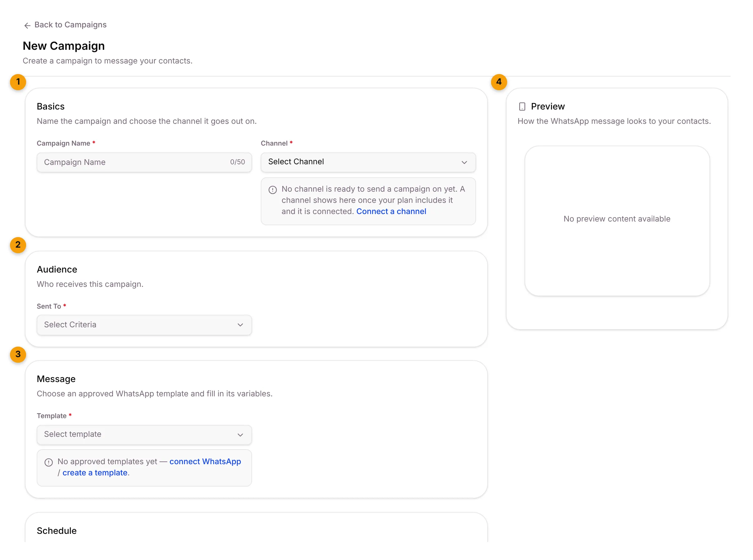Click the Basics section heading
Image resolution: width=753 pixels, height=560 pixels.
click(50, 106)
